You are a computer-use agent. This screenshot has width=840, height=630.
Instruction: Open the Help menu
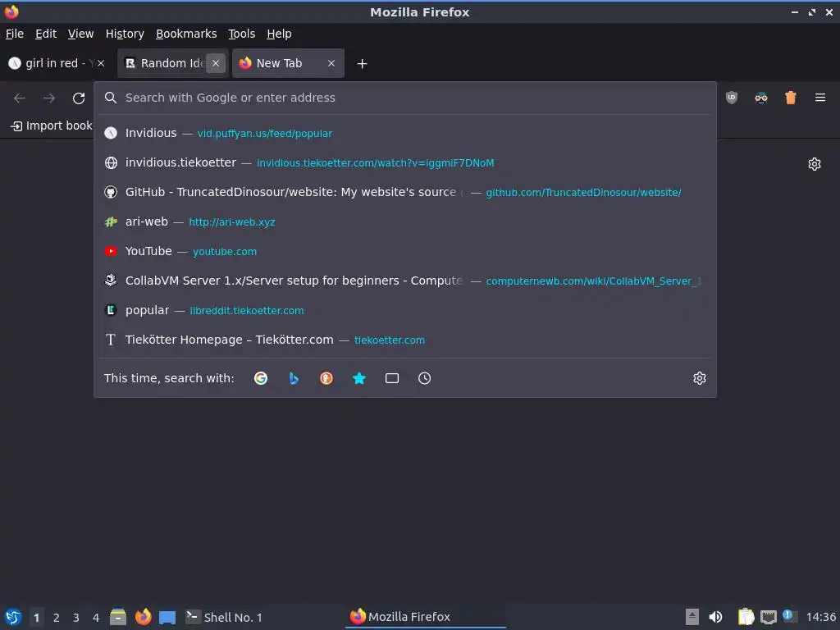coord(279,34)
